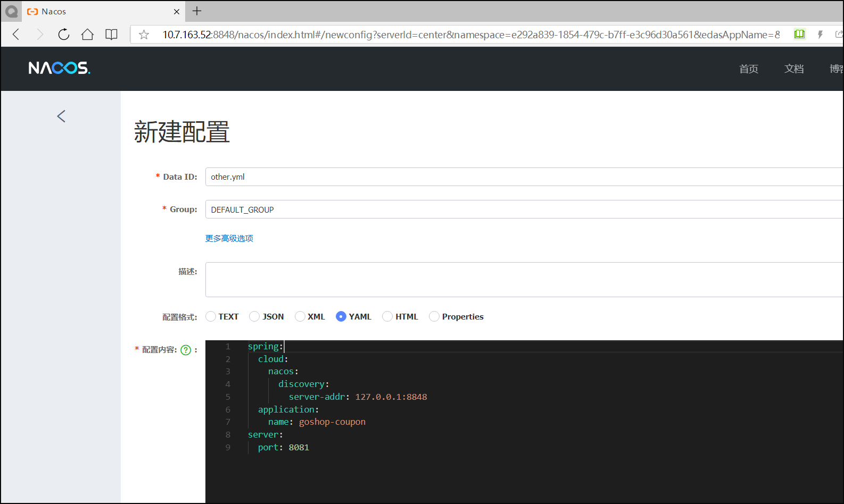Click line number 5 in editor gutter

(x=228, y=397)
